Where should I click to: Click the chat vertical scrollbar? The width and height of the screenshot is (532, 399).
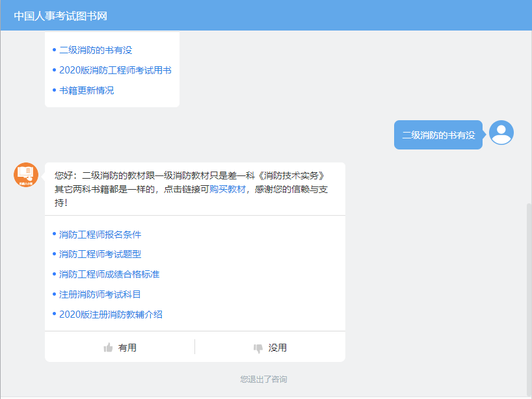click(529, 300)
